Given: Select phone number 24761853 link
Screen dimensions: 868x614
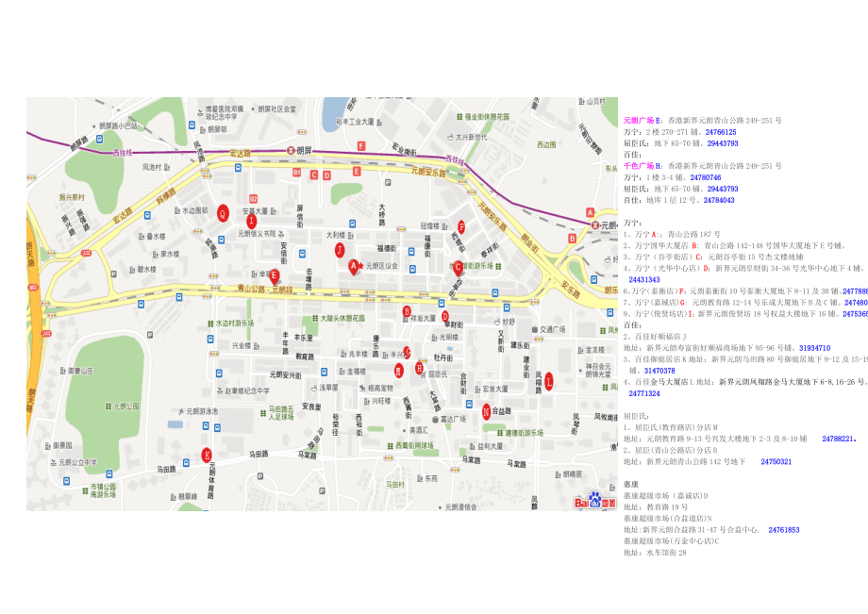Looking at the screenshot, I should point(783,530).
